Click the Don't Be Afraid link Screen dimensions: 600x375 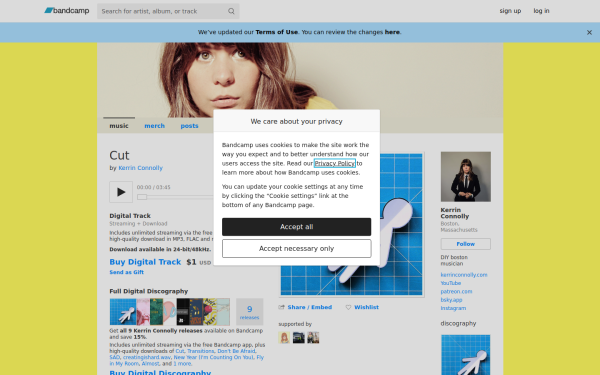(x=236, y=351)
